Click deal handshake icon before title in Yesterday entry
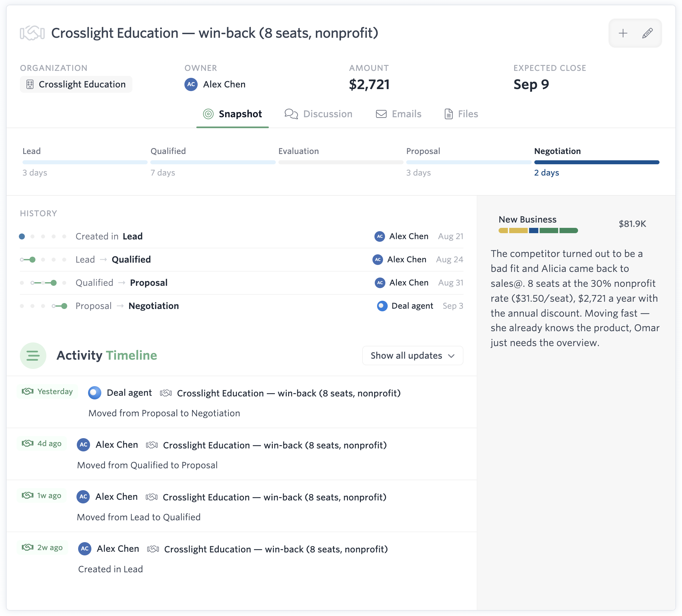Image resolution: width=682 pixels, height=616 pixels. point(166,393)
